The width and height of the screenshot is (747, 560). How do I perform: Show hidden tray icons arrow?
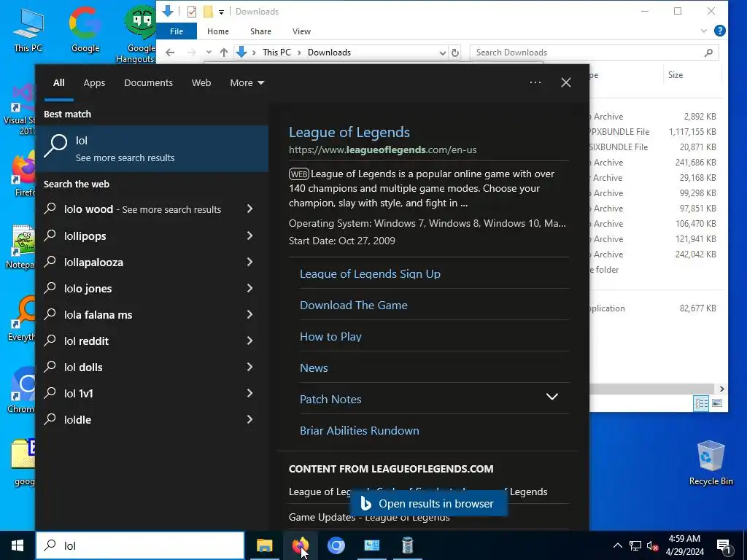(x=617, y=545)
